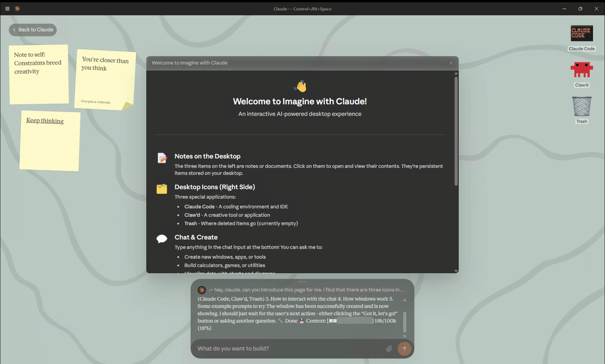Click the welcome window scroll down arrow

pos(456,271)
